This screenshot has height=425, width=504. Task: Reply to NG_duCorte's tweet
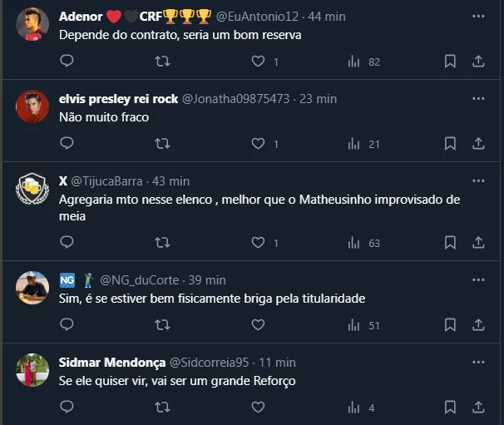[x=67, y=324]
